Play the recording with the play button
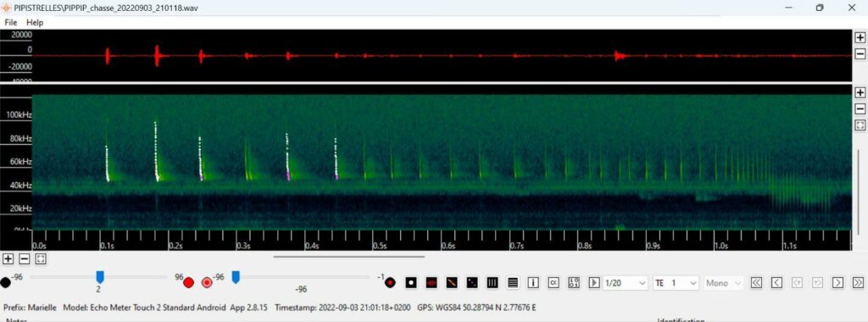The height and width of the screenshot is (322, 868). (594, 283)
